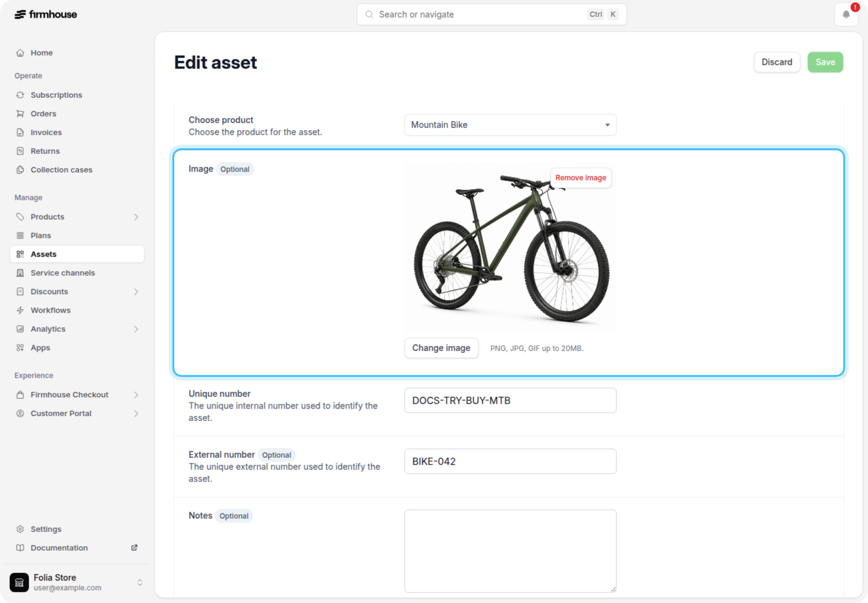Click the Products tag icon
868x603 pixels.
pyautogui.click(x=20, y=217)
